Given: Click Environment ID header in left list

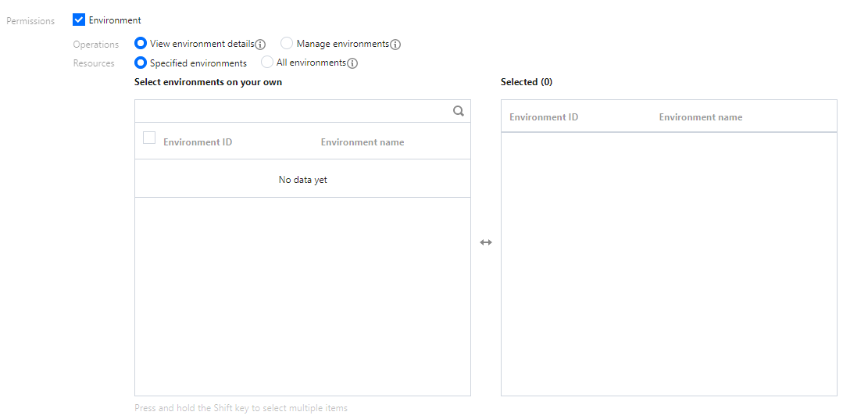Looking at the screenshot, I should (198, 142).
